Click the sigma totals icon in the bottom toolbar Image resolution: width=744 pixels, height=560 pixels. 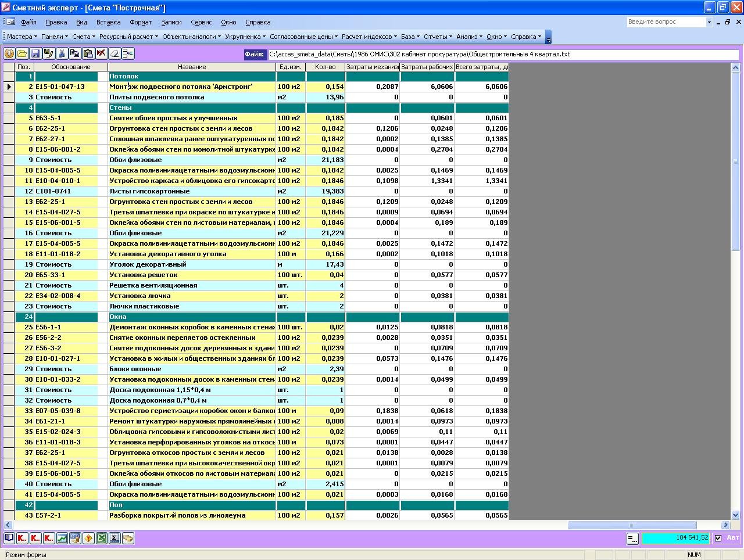(115, 538)
